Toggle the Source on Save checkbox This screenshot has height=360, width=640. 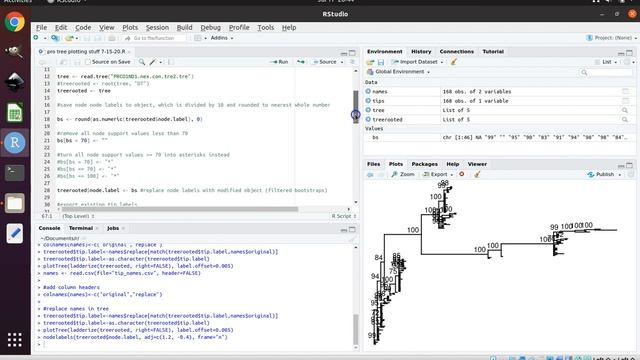tap(88, 62)
